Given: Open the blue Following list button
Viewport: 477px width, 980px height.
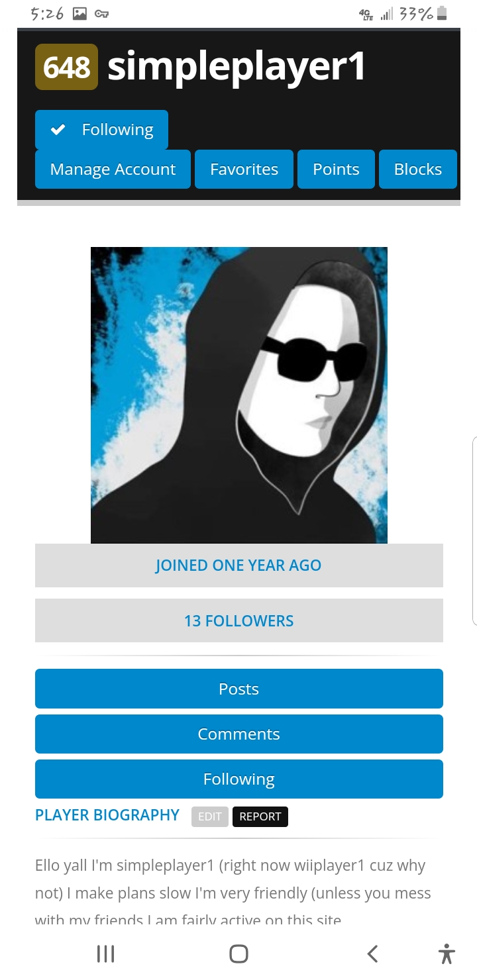Looking at the screenshot, I should click(x=238, y=779).
